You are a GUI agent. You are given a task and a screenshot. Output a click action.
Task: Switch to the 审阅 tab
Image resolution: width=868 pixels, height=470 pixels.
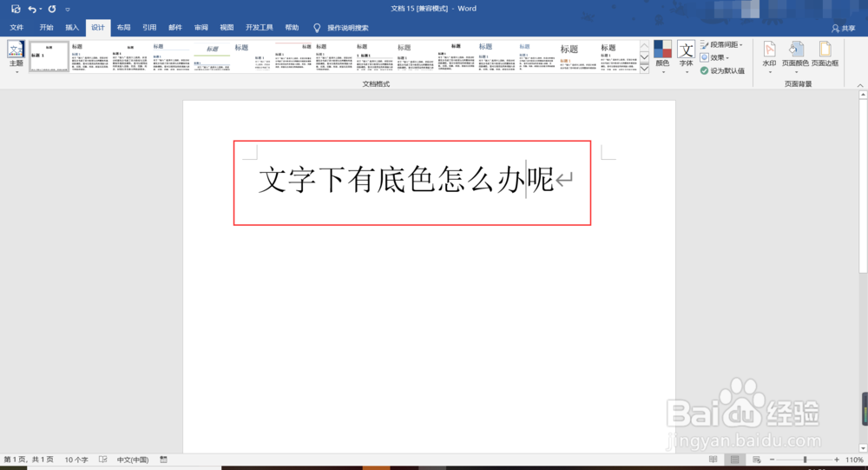(201, 28)
